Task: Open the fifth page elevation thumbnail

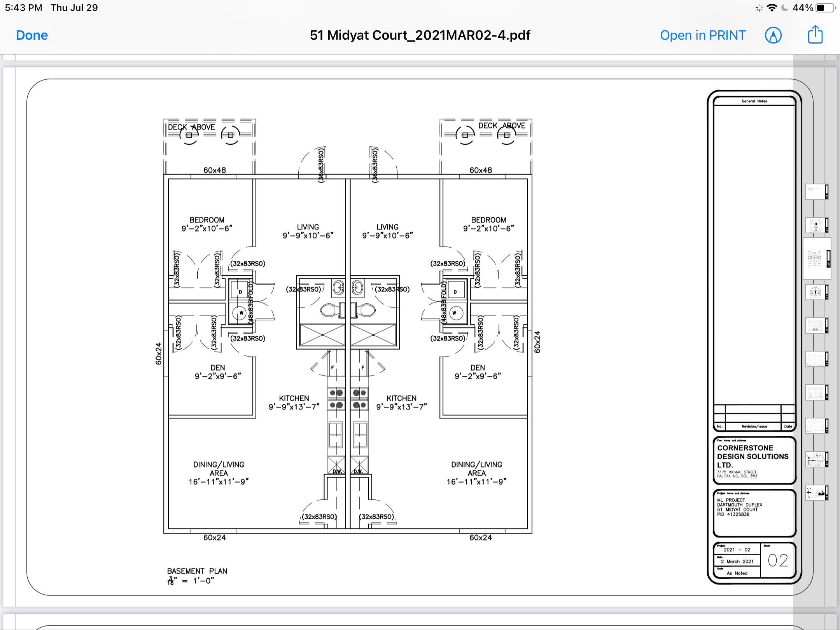Action: coord(816,325)
